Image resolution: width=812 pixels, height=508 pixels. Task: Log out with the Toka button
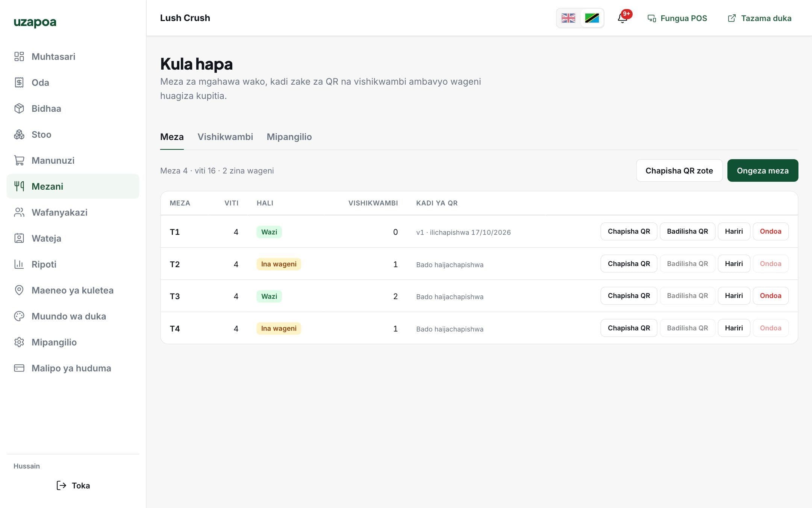tap(73, 485)
